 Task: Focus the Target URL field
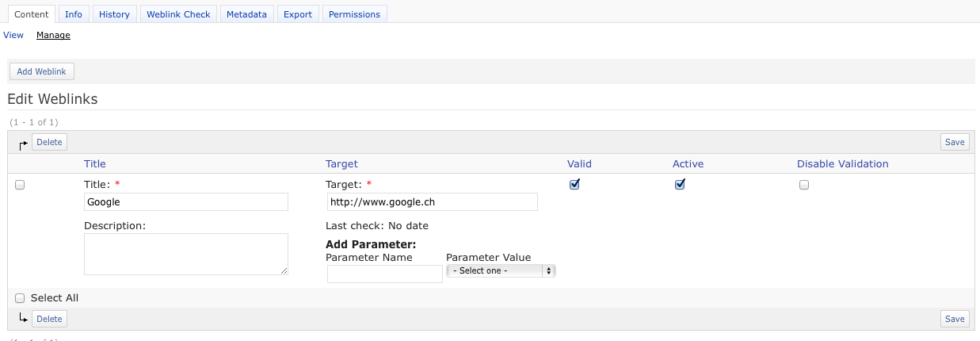432,202
